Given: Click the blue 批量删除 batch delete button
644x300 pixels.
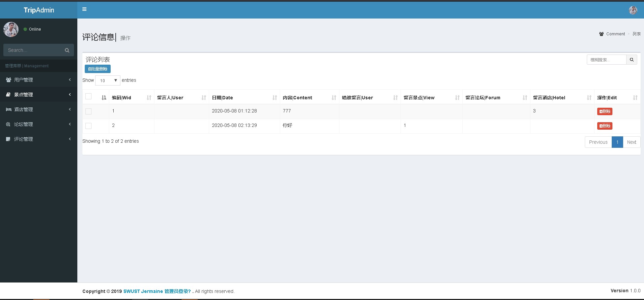Looking at the screenshot, I should point(98,69).
